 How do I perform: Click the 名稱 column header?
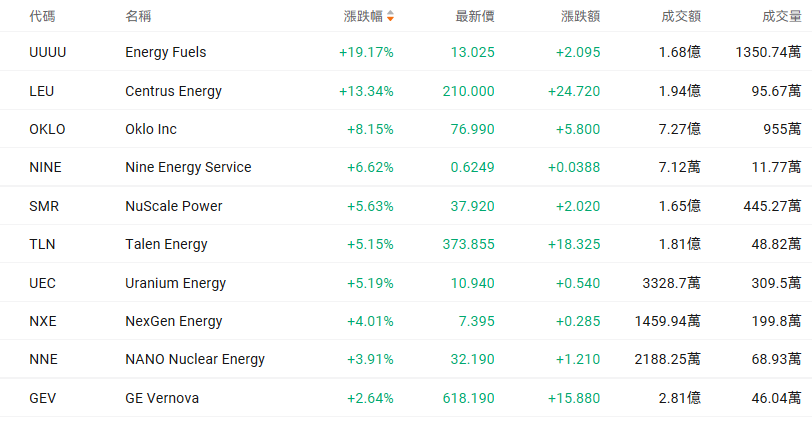click(139, 16)
